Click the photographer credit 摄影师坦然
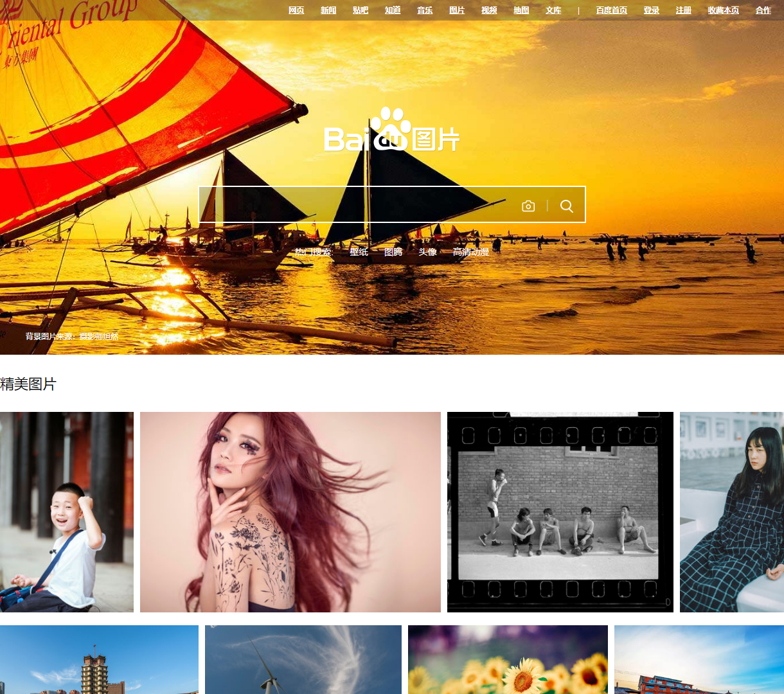This screenshot has width=784, height=694. click(99, 336)
